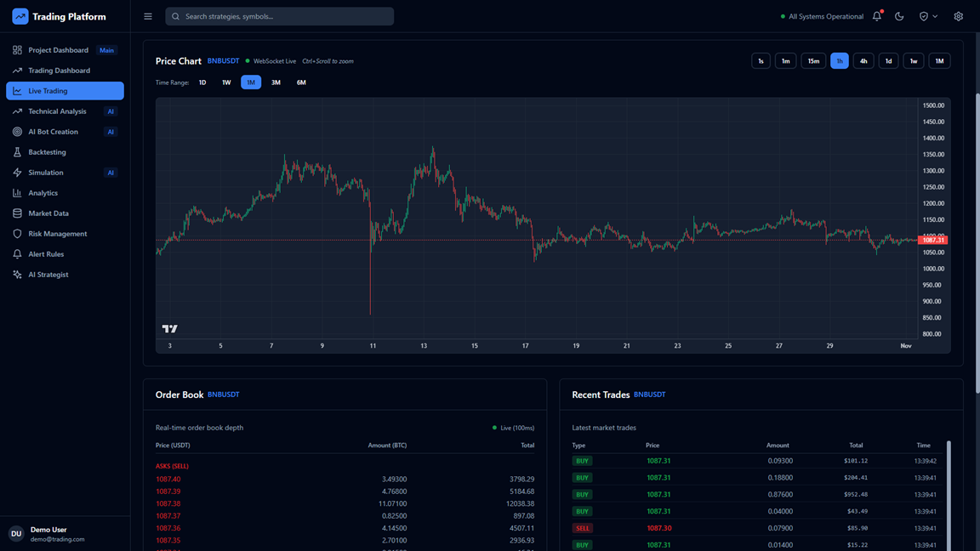The image size is (980, 551).
Task: Click BNBUSDT symbol link in Order Book
Action: 224,395
